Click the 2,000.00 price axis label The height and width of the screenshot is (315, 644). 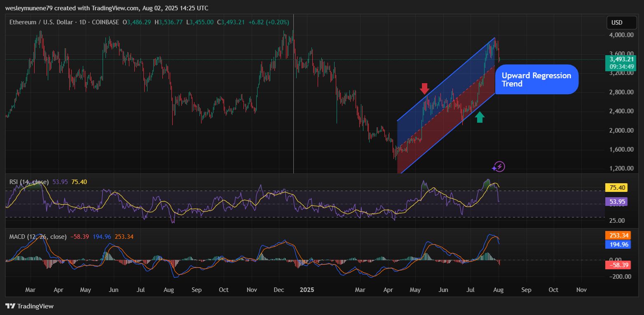click(x=622, y=131)
